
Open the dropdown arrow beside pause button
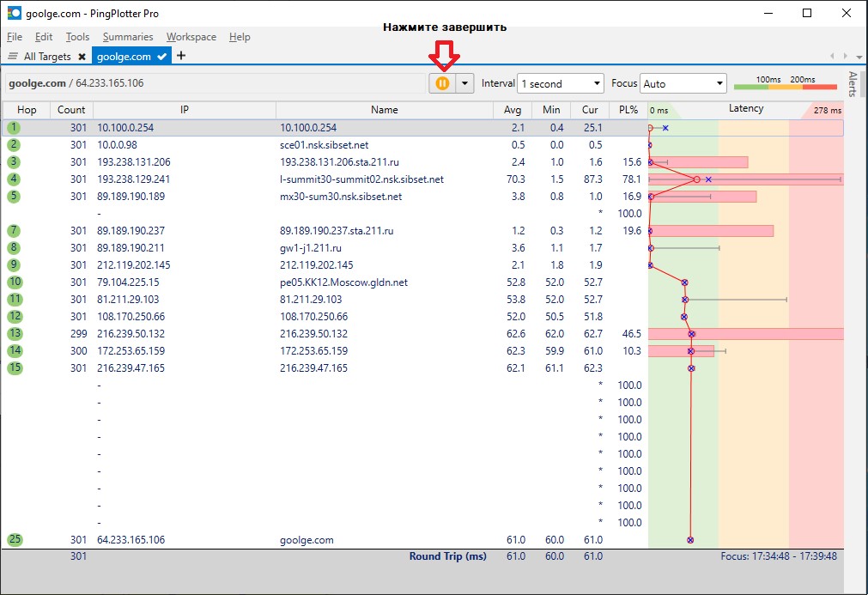[x=465, y=83]
